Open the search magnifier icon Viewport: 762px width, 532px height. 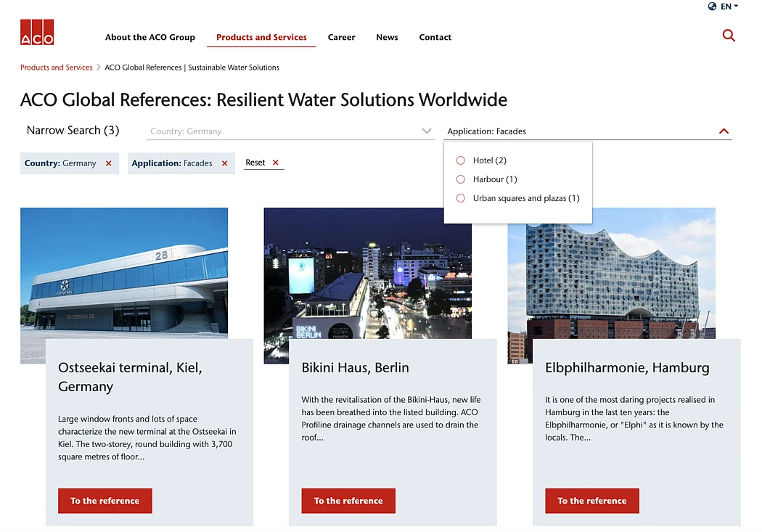click(x=729, y=36)
